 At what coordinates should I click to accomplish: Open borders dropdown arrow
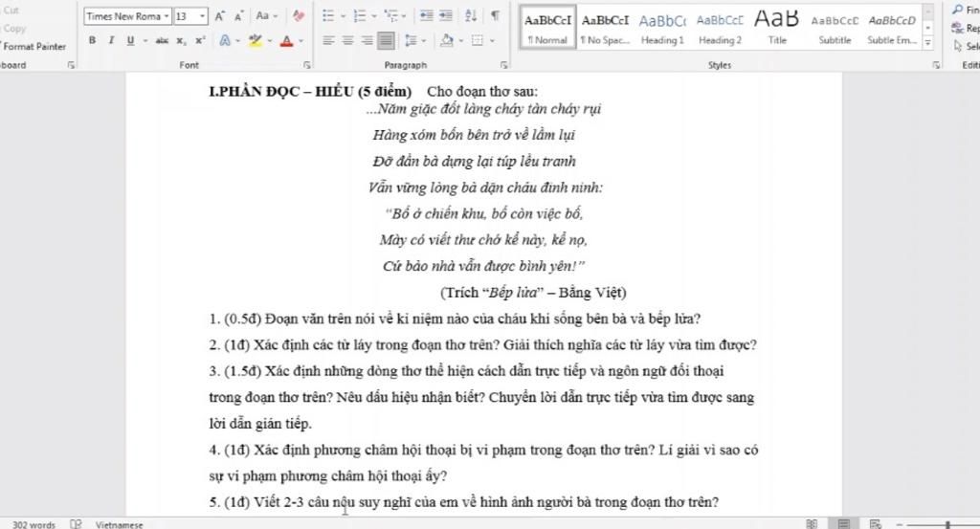[x=492, y=40]
